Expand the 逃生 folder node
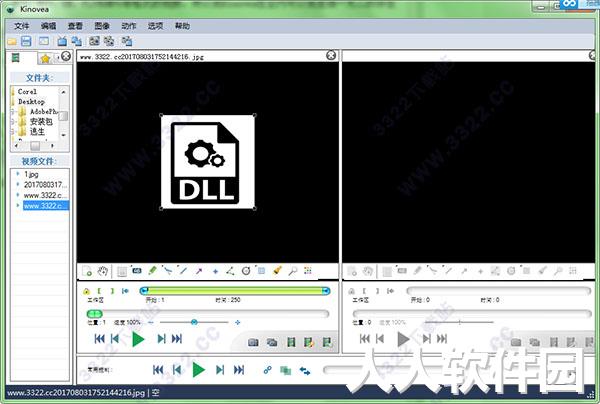Image resolution: width=600 pixels, height=404 pixels. tap(12, 132)
